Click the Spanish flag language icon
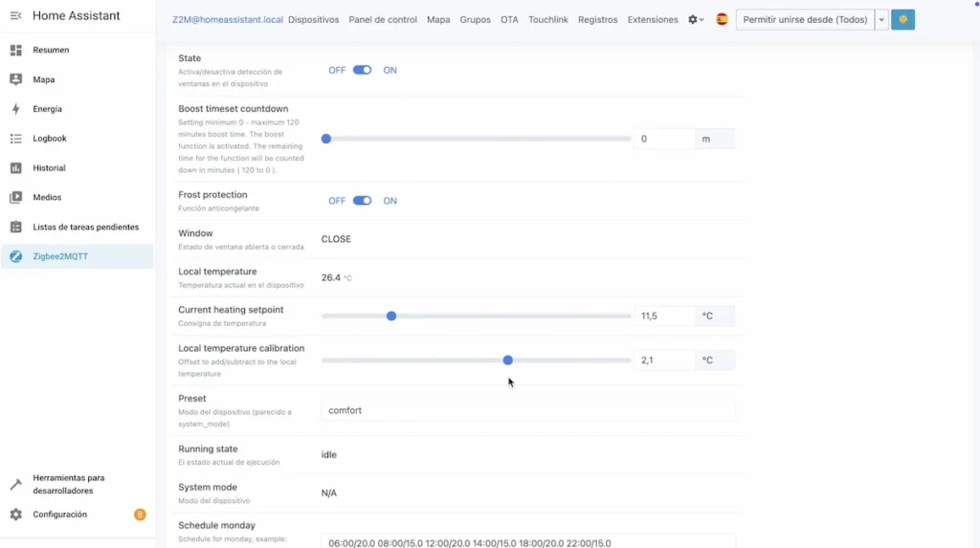This screenshot has height=548, width=980. point(722,19)
